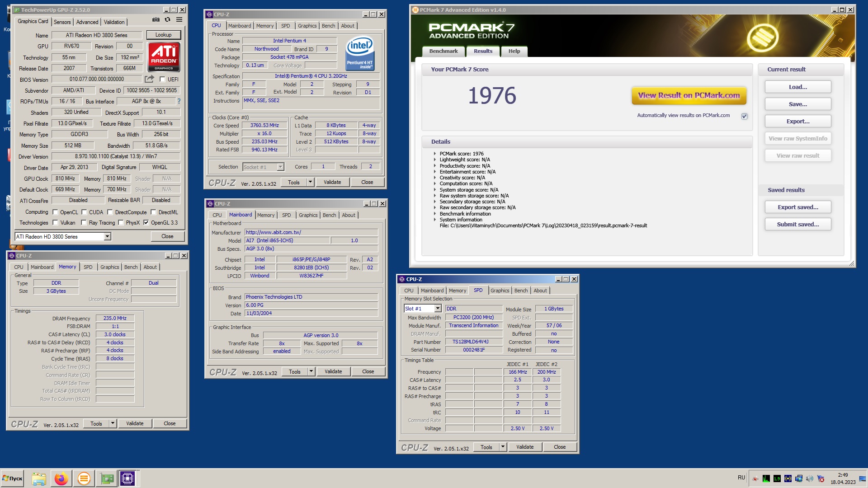
Task: Open Slot #1 memory slot dropdown
Action: 438,309
